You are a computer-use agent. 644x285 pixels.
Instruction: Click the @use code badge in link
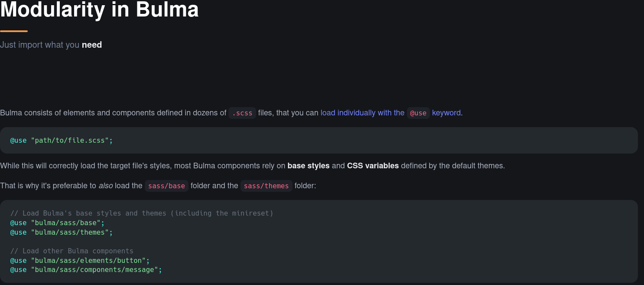418,113
